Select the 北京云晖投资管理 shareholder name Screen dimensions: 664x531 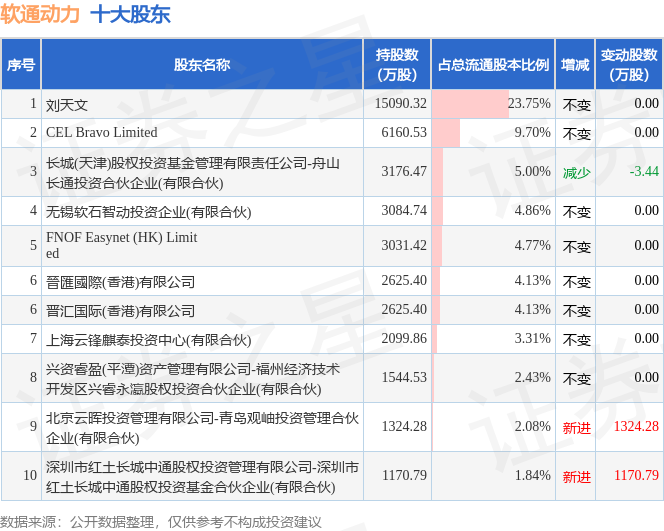[x=202, y=428]
